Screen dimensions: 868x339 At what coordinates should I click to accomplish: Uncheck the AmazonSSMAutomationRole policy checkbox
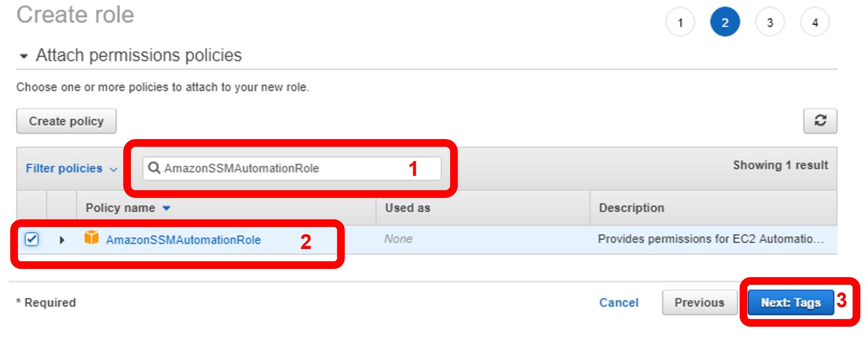coord(32,239)
